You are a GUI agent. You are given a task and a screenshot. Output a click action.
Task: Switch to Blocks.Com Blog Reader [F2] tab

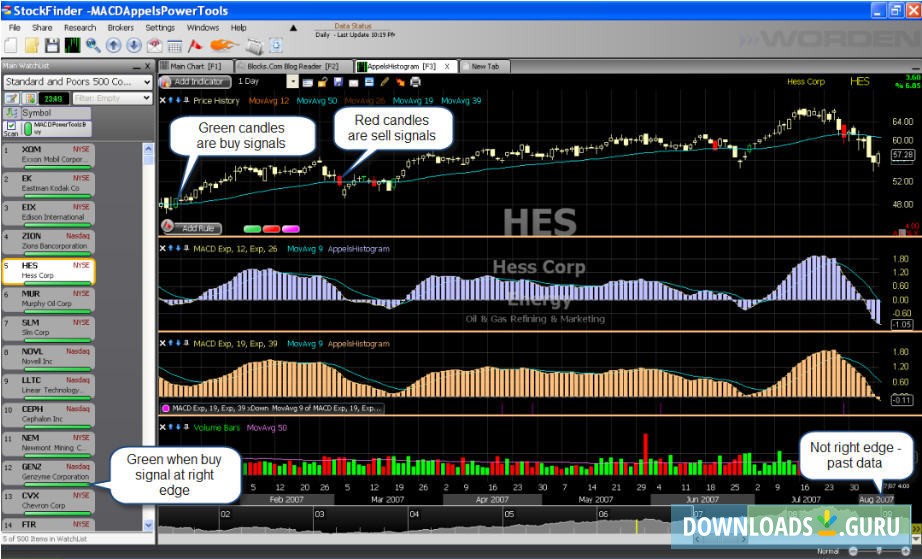pyautogui.click(x=293, y=66)
